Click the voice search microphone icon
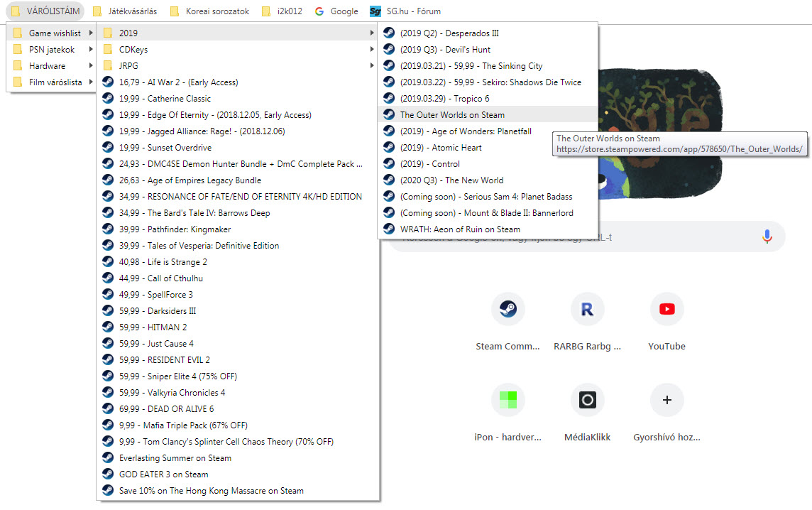The height and width of the screenshot is (510, 812). coord(767,237)
